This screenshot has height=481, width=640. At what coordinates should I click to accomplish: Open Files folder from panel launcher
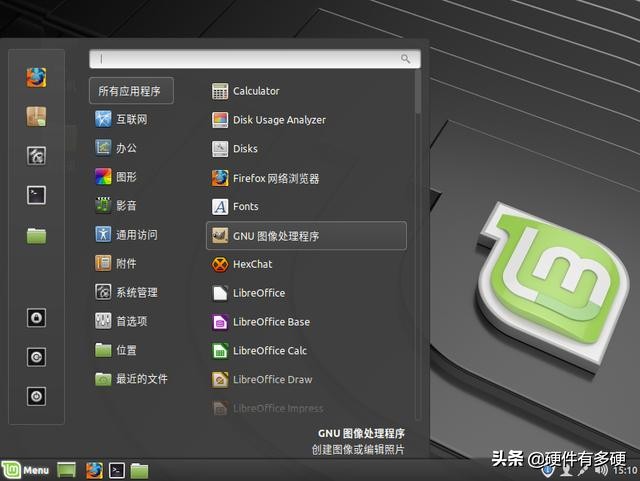point(139,470)
